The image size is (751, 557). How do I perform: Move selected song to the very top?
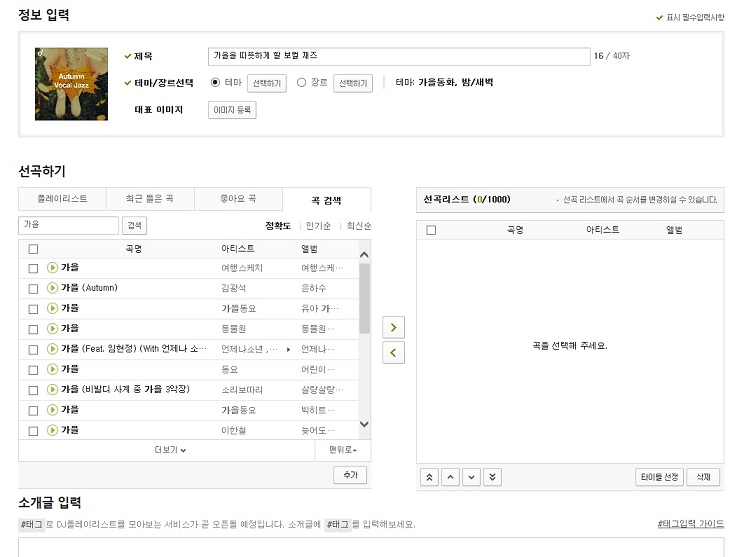(x=430, y=477)
